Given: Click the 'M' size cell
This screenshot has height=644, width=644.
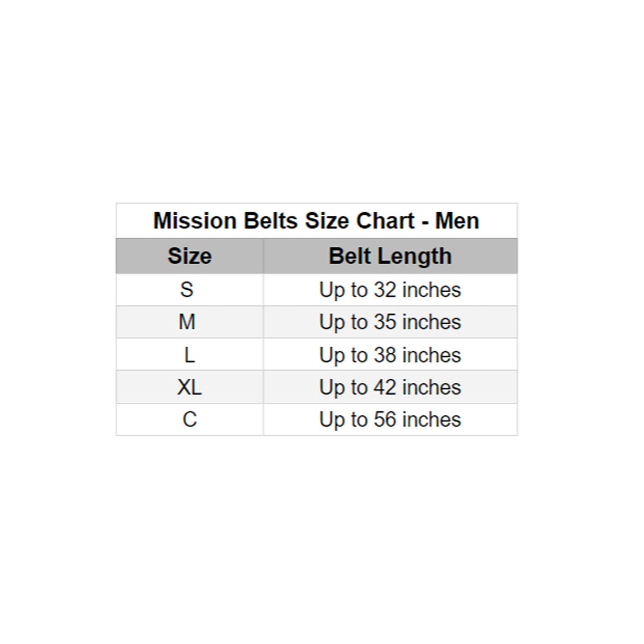Looking at the screenshot, I should click(187, 322).
